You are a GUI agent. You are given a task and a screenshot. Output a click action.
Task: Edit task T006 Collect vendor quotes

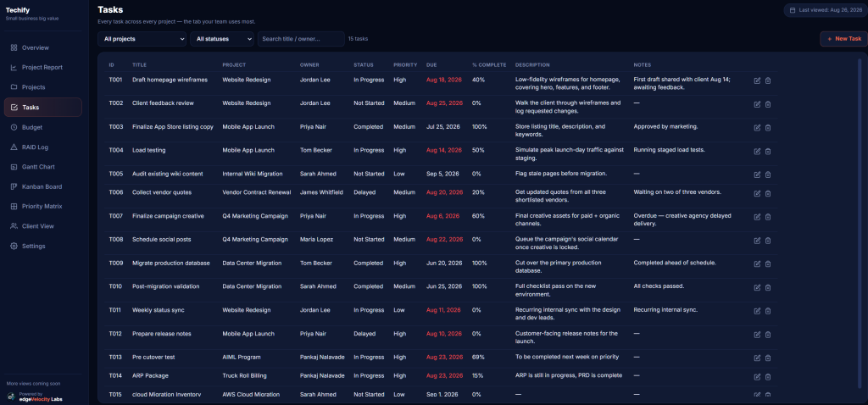[757, 194]
